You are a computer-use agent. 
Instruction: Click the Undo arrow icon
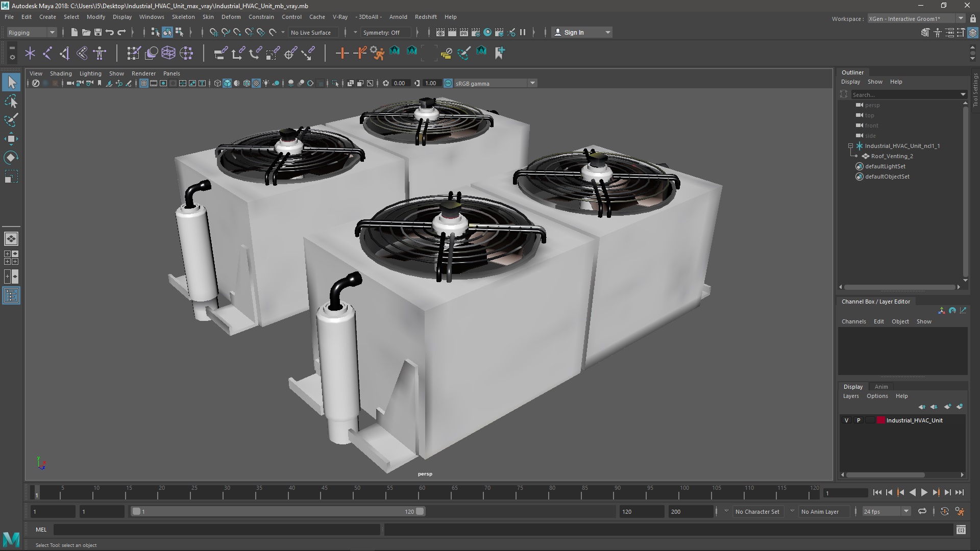point(110,33)
